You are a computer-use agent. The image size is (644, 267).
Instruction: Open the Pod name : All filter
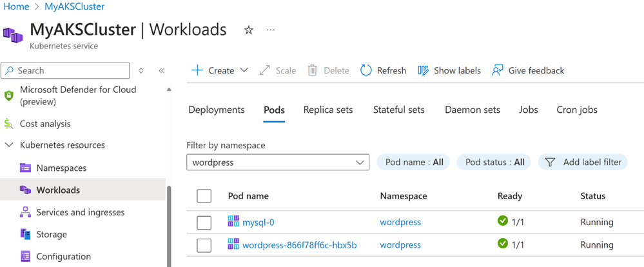click(413, 163)
